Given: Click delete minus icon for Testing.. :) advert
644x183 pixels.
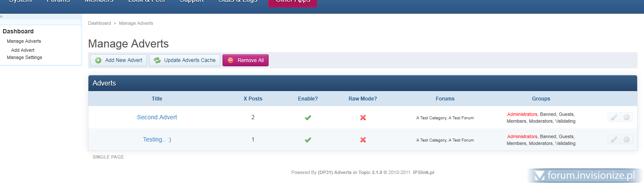Looking at the screenshot, I should pyautogui.click(x=626, y=139).
